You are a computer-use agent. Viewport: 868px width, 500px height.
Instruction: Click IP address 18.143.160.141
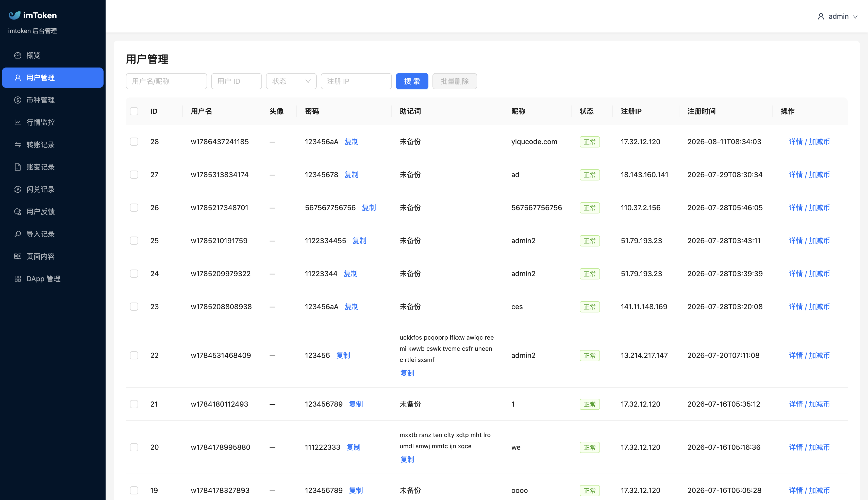pyautogui.click(x=644, y=175)
